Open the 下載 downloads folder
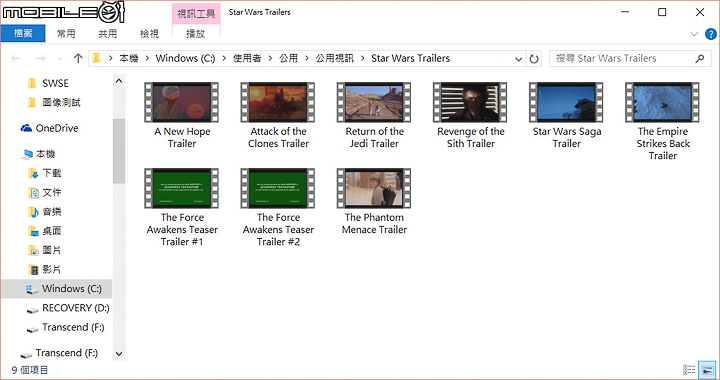This screenshot has height=380, width=720. [x=45, y=173]
